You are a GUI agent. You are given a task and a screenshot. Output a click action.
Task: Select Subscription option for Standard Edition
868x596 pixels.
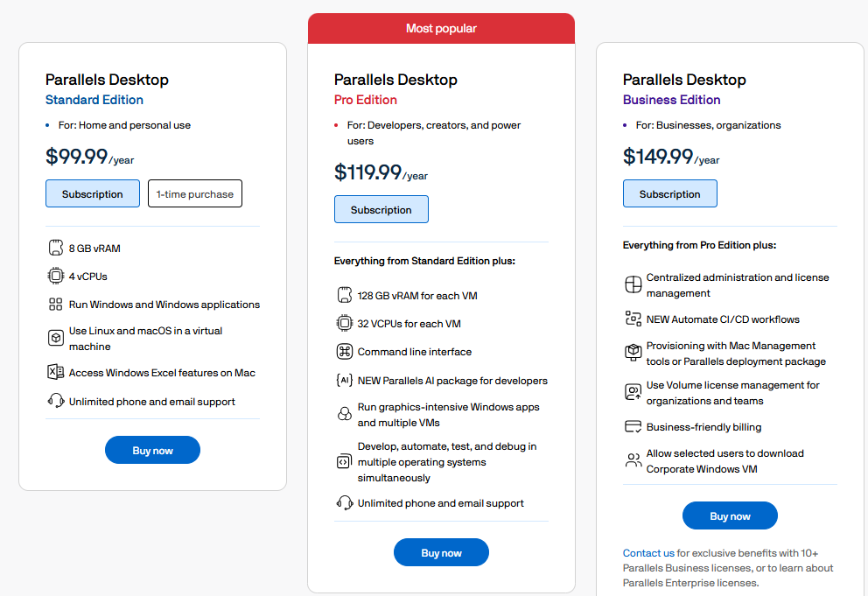click(93, 193)
